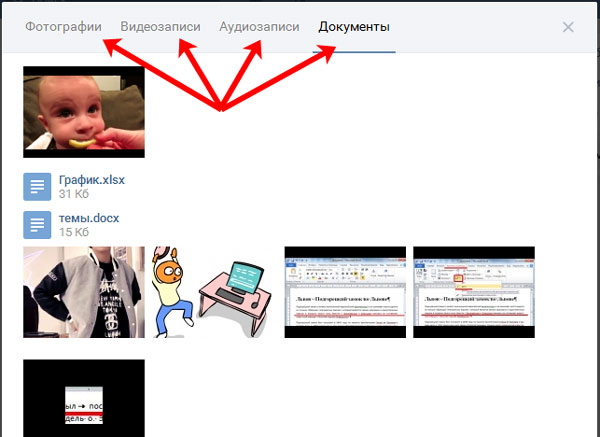Click the document icon beside График.xlsx
This screenshot has width=600, height=437.
pos(37,187)
